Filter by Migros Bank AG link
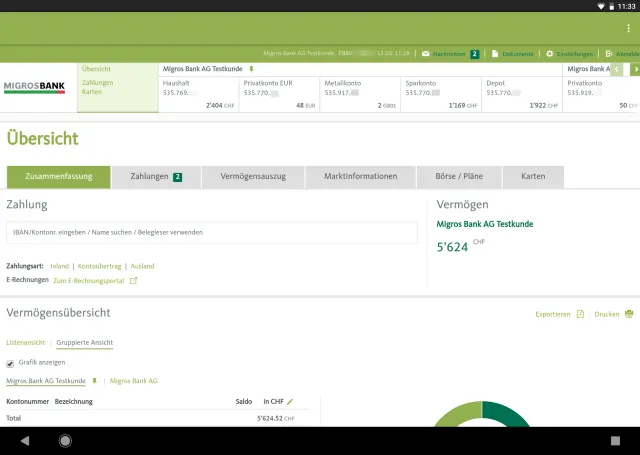 coord(133,381)
